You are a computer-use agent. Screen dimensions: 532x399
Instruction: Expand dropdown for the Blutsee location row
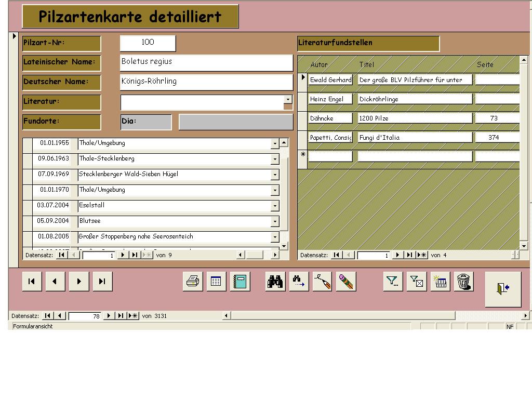pos(275,221)
